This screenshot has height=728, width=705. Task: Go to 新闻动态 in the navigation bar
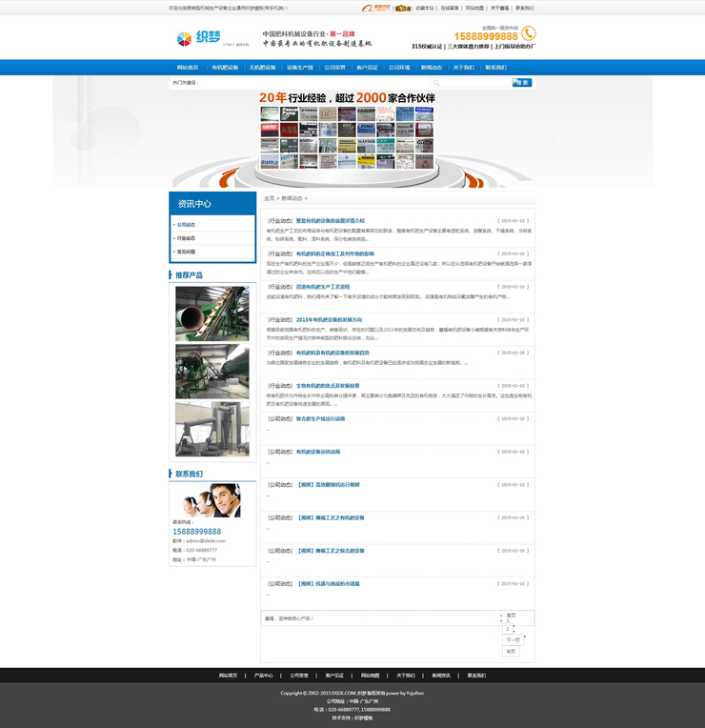(432, 68)
